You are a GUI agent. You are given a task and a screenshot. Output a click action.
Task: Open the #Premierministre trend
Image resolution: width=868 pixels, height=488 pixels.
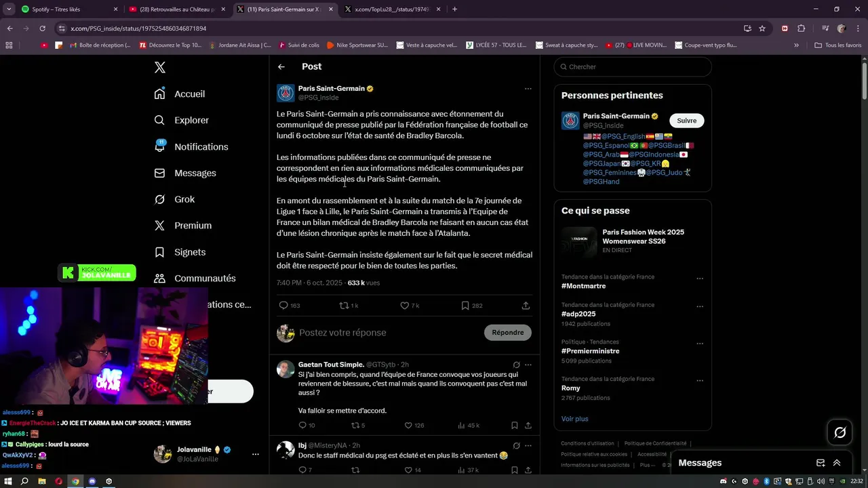(x=590, y=351)
